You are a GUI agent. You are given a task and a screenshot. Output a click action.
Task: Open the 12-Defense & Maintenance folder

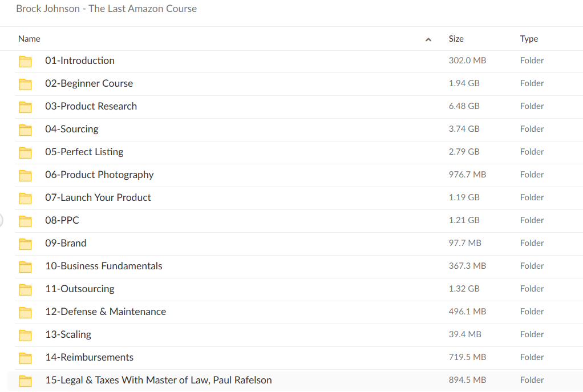(106, 312)
